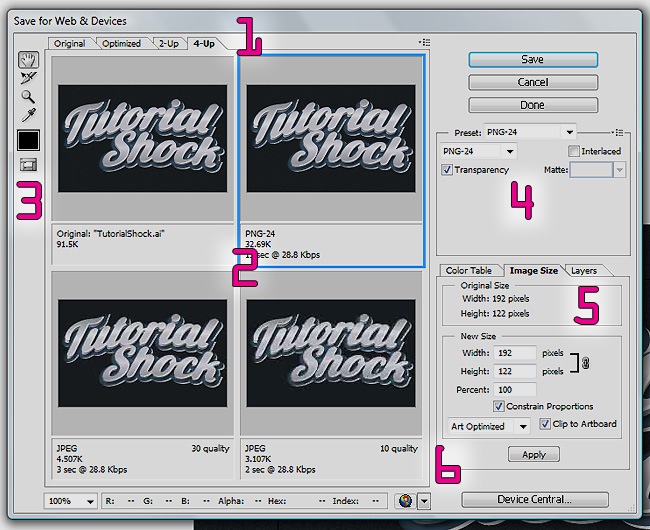Select the Eyedropper tool
Viewport: 650px width, 530px height.
click(28, 115)
